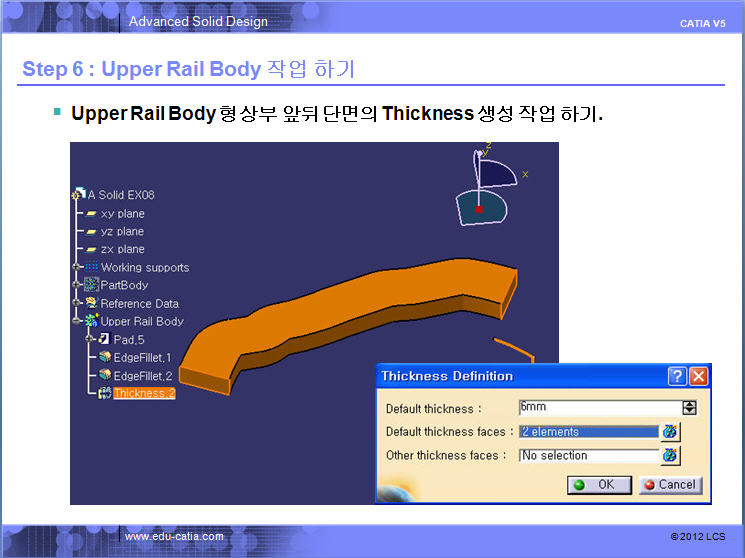The height and width of the screenshot is (558, 745).
Task: Expand the Working supports tree node
Action: tap(76, 267)
